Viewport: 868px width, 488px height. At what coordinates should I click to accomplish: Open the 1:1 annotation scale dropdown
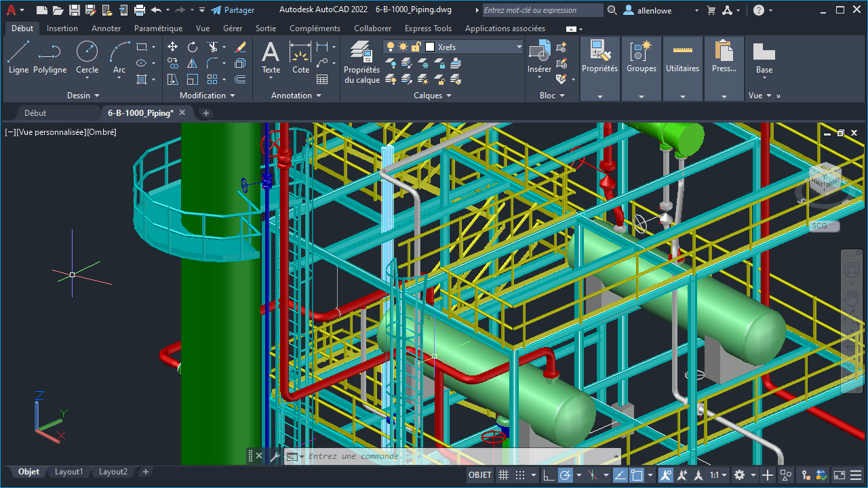pos(718,475)
